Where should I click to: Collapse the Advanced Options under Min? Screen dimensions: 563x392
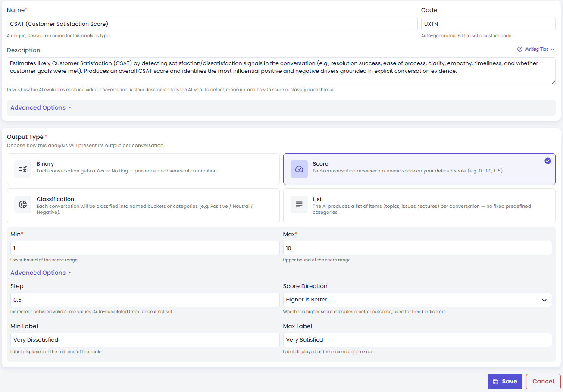41,273
